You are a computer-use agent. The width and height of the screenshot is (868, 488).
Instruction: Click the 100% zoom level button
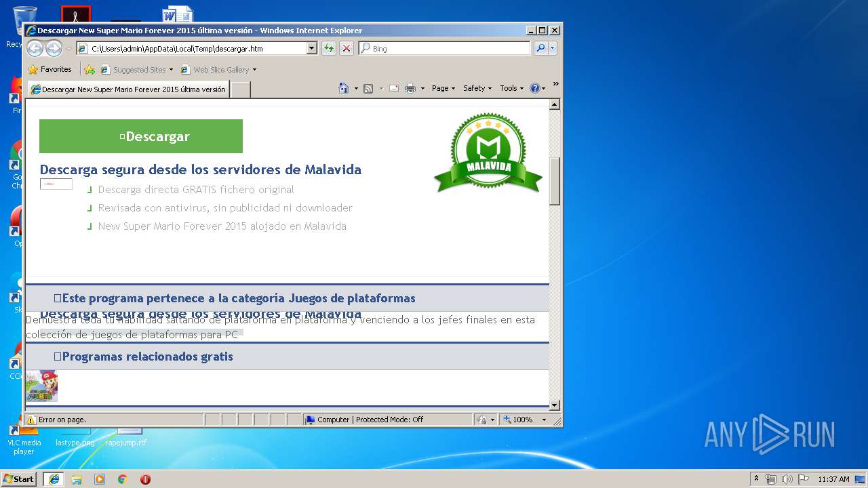click(x=519, y=420)
